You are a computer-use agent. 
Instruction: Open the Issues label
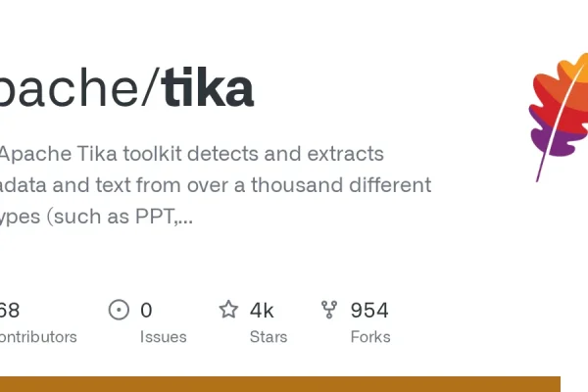tap(163, 337)
